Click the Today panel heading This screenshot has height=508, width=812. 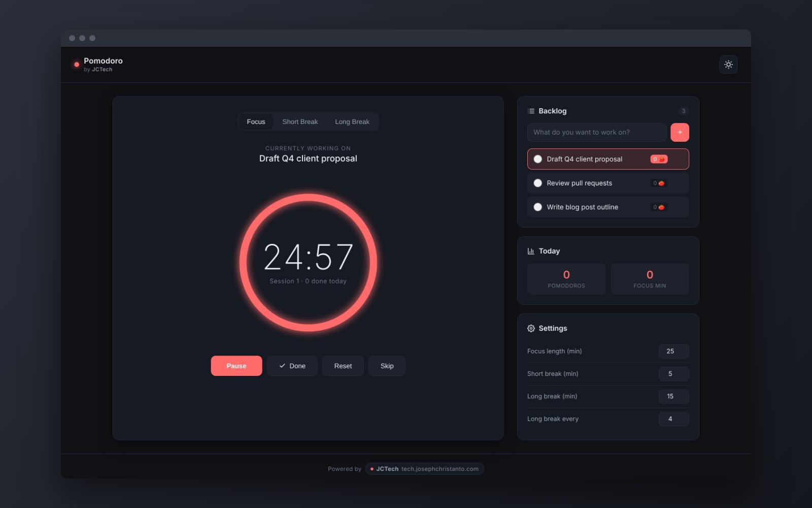click(549, 251)
